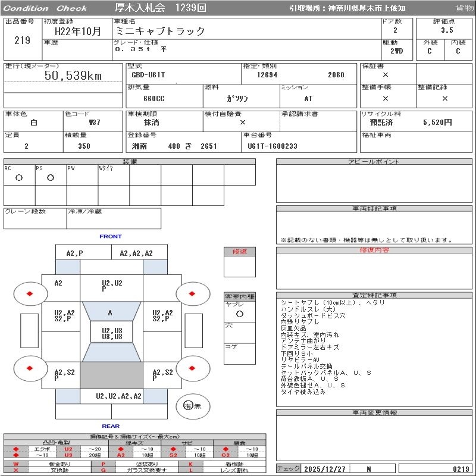
Task: Toggle the PS equipment circle mark
Action: tap(50, 178)
